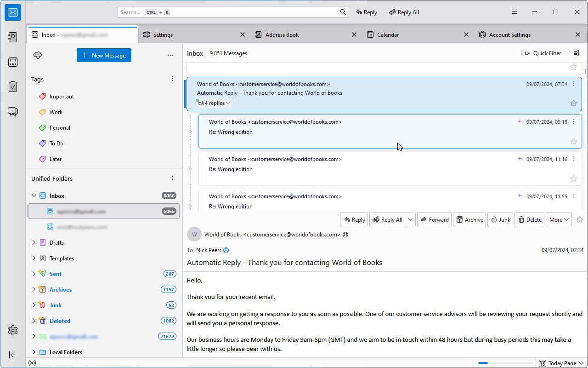Open the Chat space icon
The height and width of the screenshot is (368, 588).
[x=12, y=111]
